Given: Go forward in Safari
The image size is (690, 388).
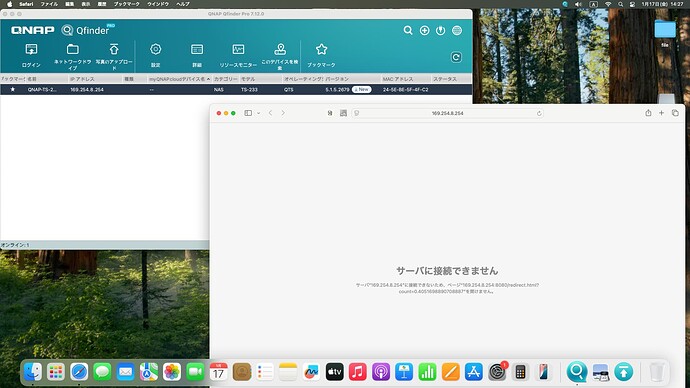Looking at the screenshot, I should pos(283,113).
